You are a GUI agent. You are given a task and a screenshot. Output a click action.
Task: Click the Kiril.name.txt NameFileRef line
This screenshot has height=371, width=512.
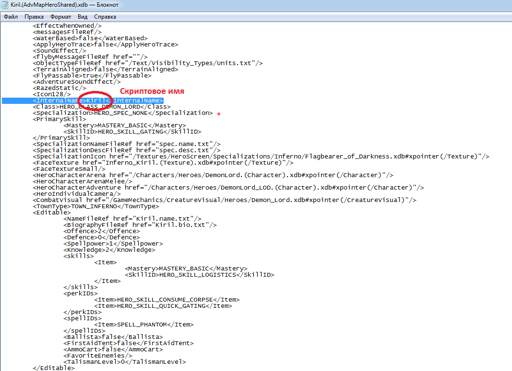(x=132, y=219)
